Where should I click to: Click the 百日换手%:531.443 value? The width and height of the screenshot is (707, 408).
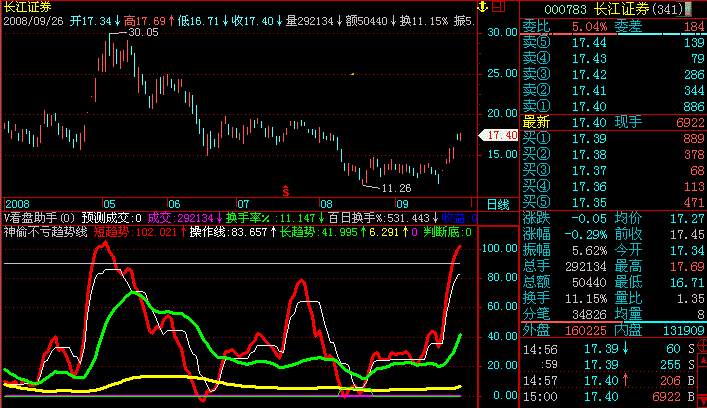click(383, 218)
